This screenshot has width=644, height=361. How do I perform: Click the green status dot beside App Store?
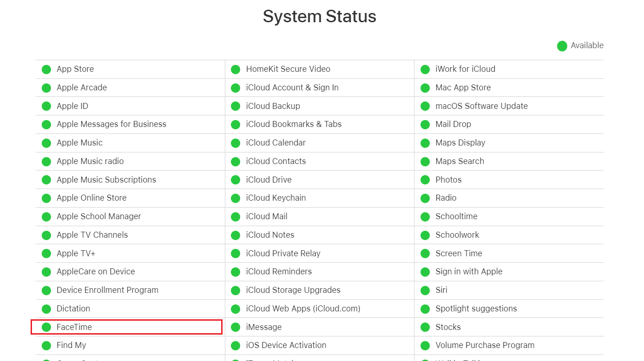pos(46,70)
